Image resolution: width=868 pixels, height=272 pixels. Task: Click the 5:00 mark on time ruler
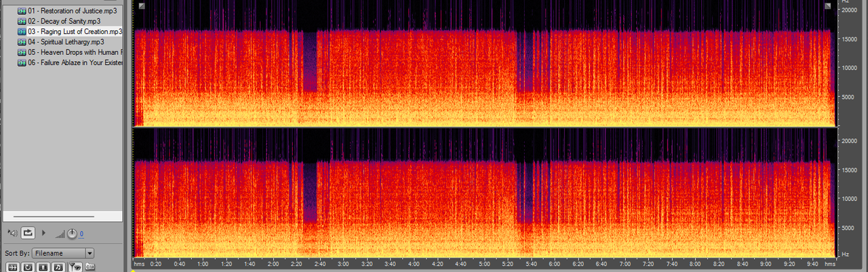tap(484, 263)
